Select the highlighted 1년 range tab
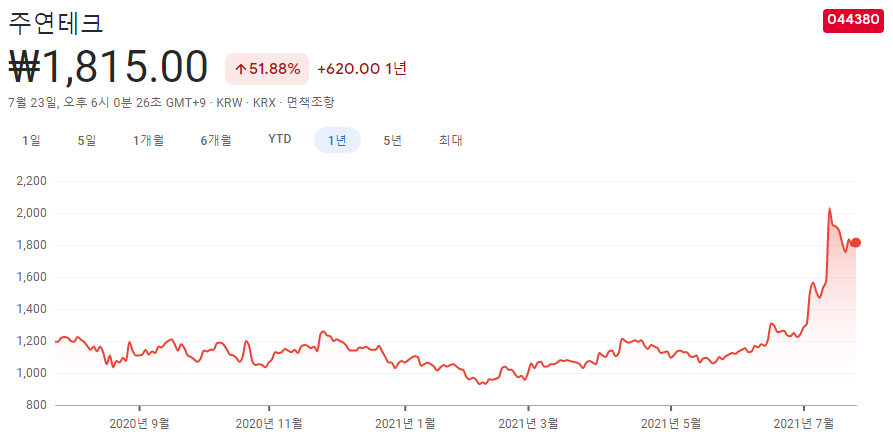 [337, 141]
